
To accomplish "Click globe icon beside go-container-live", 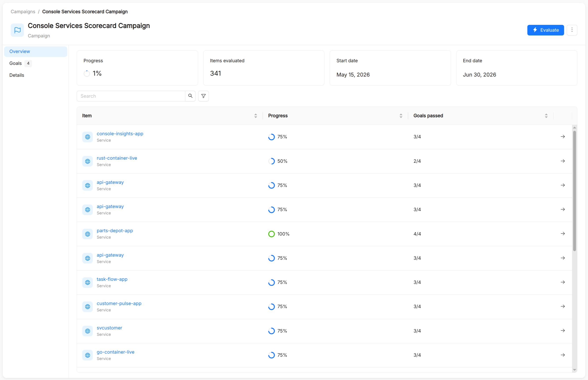I will [x=87, y=355].
